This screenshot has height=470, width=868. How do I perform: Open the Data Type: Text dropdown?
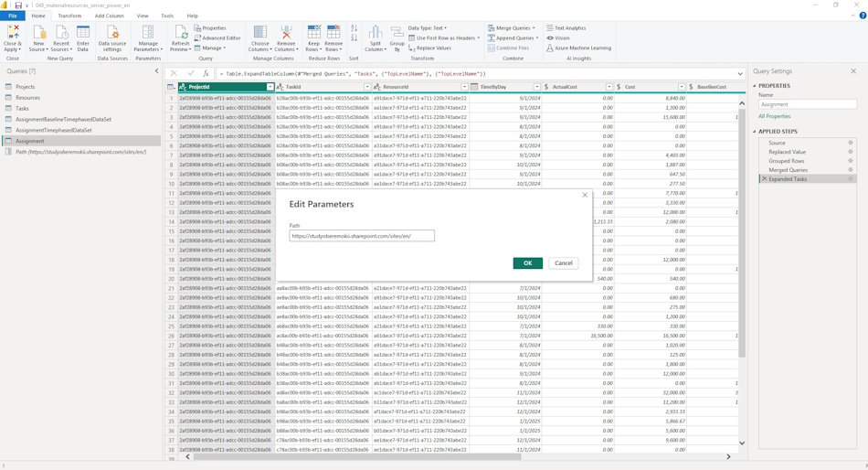[428, 27]
